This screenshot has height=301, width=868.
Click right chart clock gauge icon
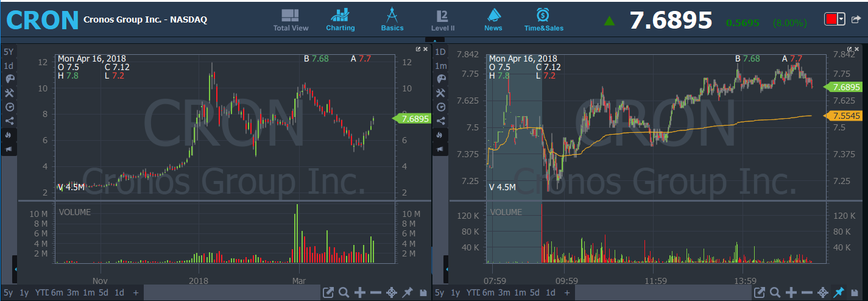coord(440,107)
